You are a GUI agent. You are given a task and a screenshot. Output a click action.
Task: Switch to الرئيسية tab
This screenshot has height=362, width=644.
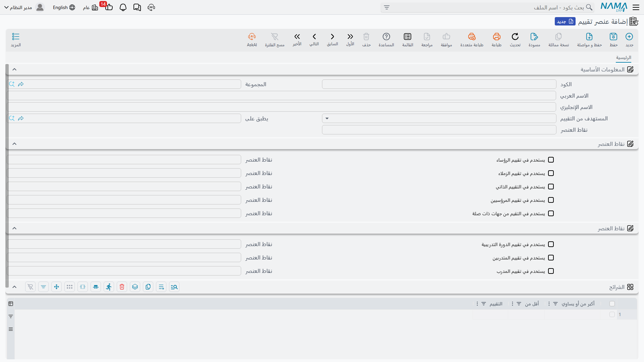(x=624, y=58)
